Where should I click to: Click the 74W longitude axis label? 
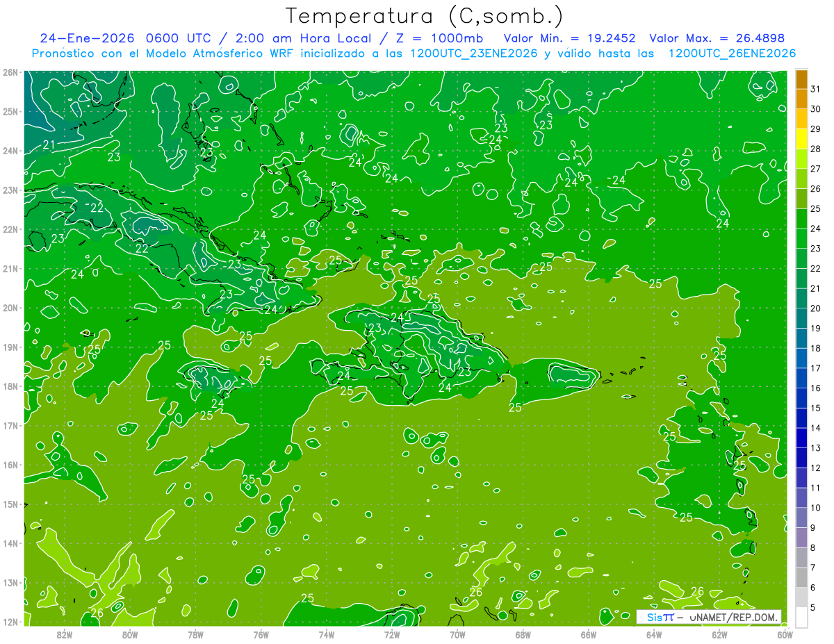click(x=327, y=634)
